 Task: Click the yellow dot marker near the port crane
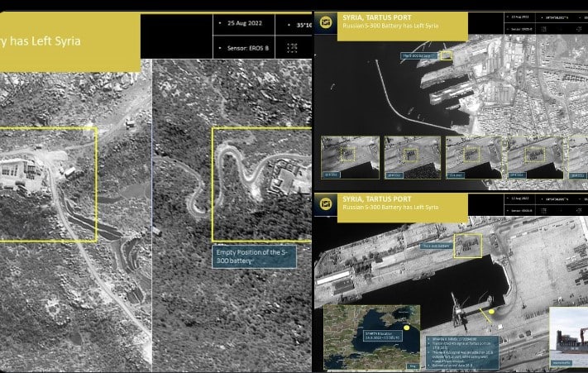490,312
